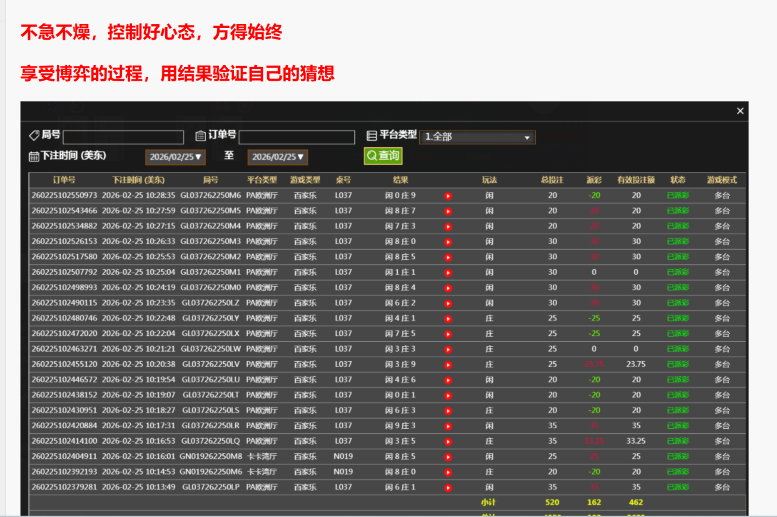The height and width of the screenshot is (517, 777).
Task: Click the clipboard icon beside 订单号
Action: (x=201, y=135)
